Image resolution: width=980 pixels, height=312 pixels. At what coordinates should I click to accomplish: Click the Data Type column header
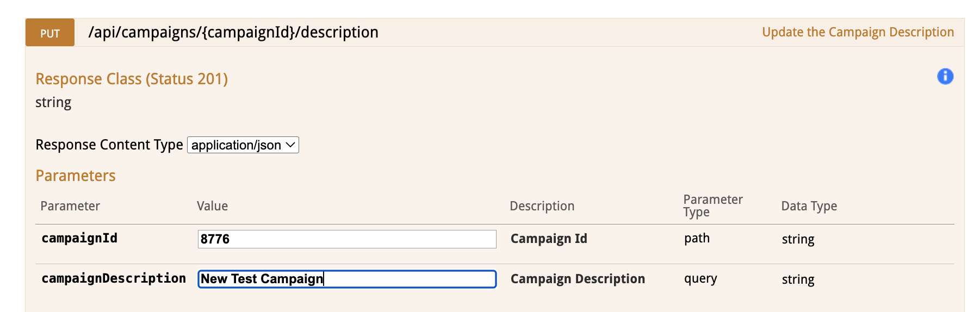click(x=809, y=206)
